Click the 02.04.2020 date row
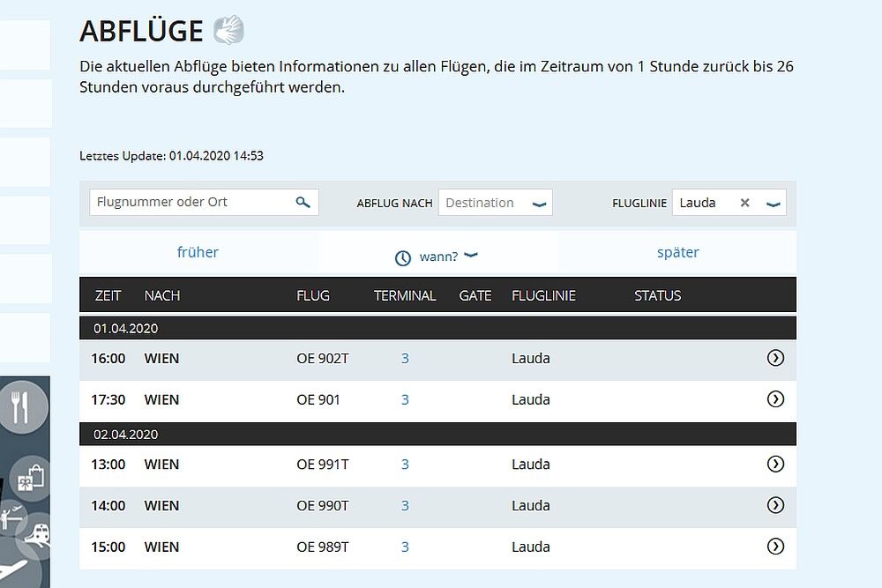Image resolution: width=882 pixels, height=588 pixels. (437, 434)
